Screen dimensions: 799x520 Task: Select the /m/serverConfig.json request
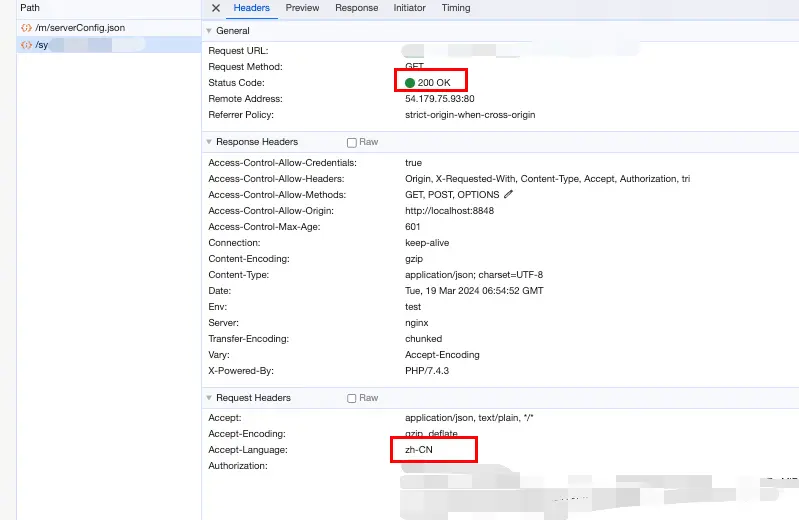[x=109, y=28]
